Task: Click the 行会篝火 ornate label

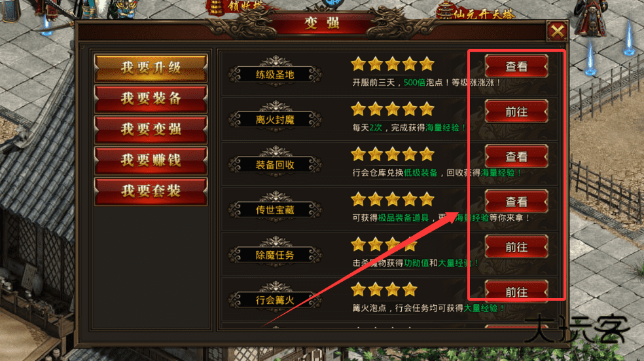Action: [275, 299]
